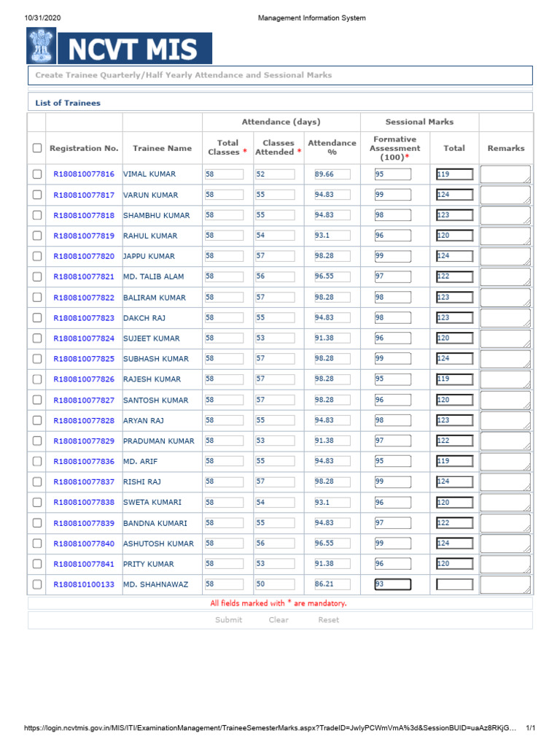
Task: Click the Remarks box for PRITY KUMAR
Action: click(x=505, y=564)
